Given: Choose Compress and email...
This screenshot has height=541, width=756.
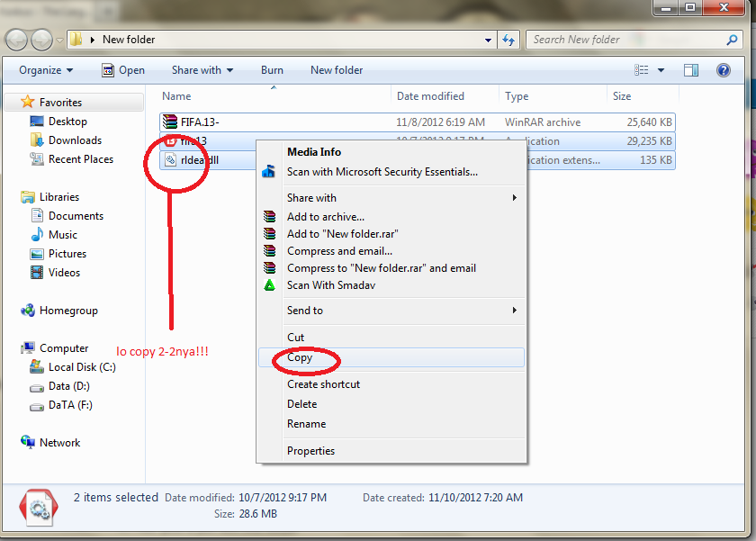Looking at the screenshot, I should click(x=391, y=251).
